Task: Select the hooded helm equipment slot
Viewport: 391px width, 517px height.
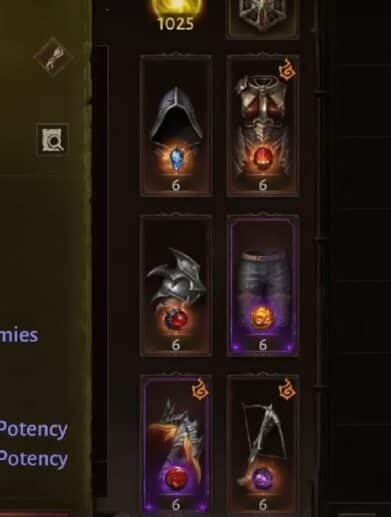Action: (x=176, y=126)
